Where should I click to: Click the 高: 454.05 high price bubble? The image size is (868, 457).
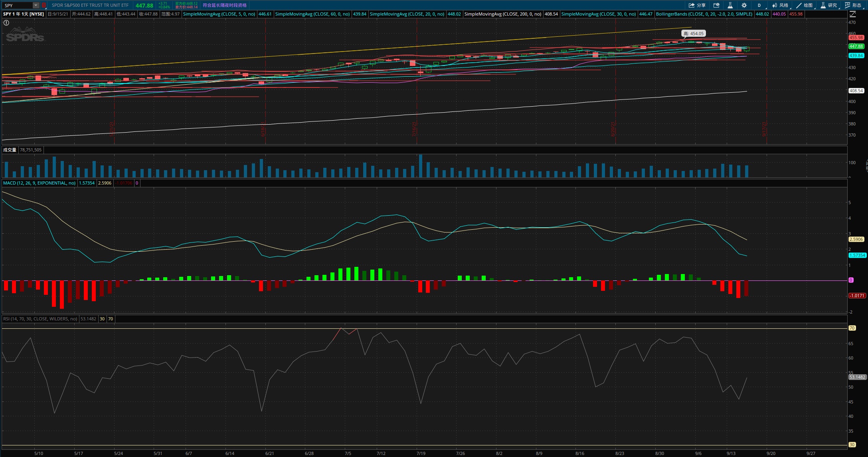pos(694,34)
